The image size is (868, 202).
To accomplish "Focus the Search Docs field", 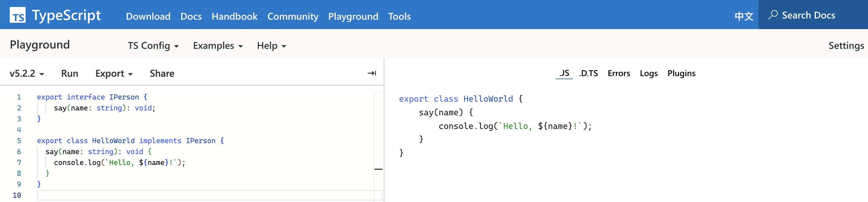I will 813,15.
